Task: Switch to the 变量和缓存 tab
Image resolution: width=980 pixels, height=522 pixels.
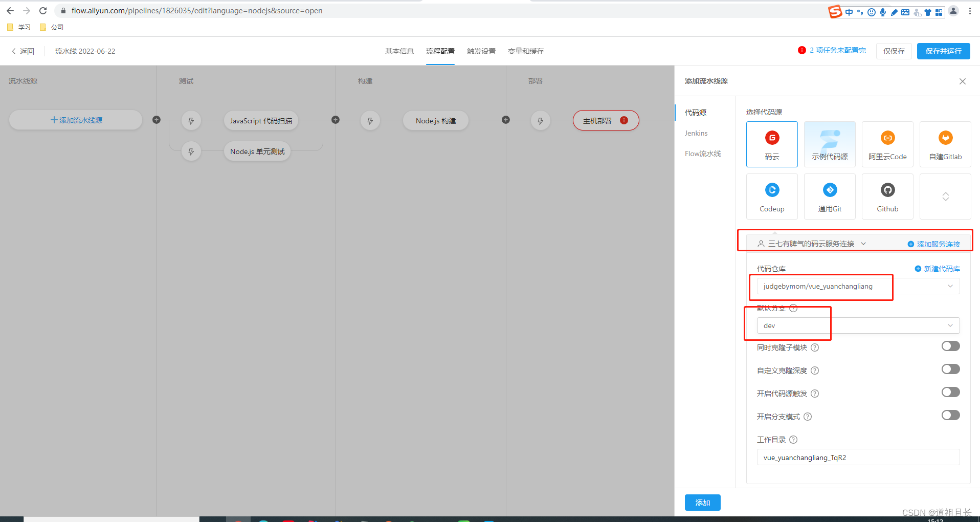Action: 526,51
